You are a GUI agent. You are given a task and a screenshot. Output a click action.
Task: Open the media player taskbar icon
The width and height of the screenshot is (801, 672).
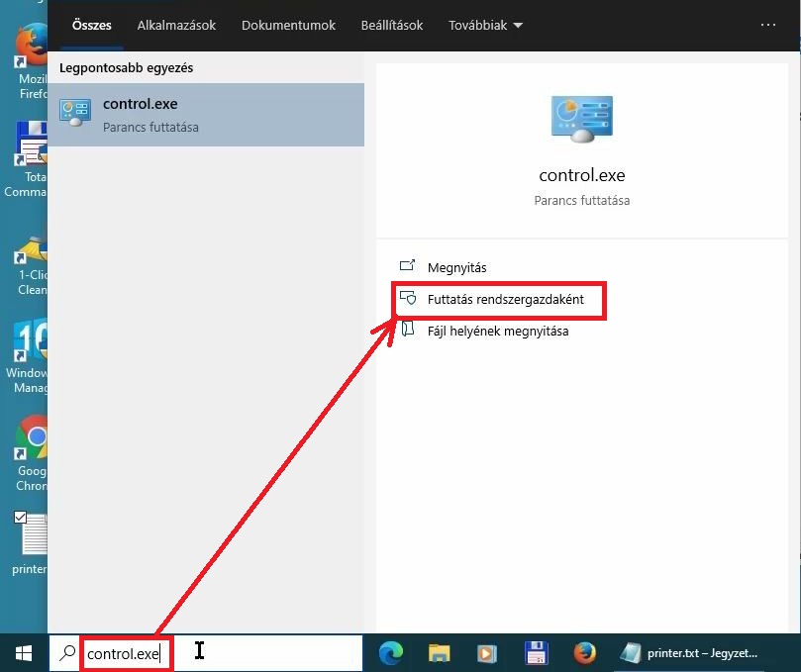click(487, 653)
